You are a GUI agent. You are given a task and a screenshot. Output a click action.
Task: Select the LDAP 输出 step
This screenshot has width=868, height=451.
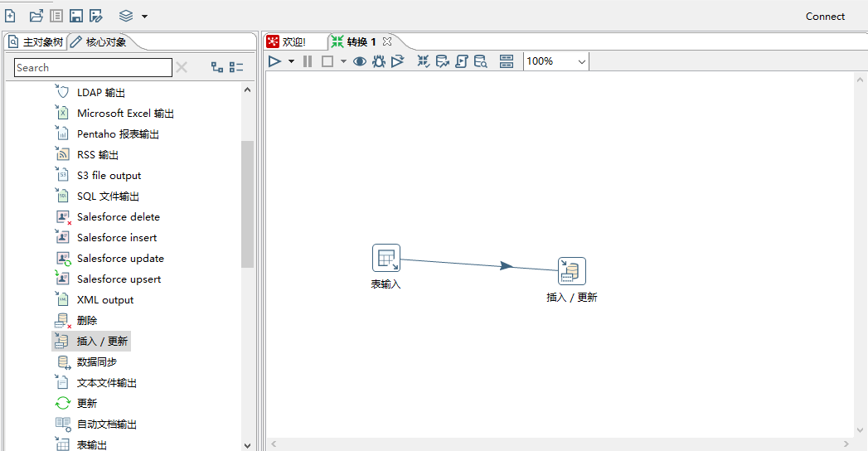coord(90,92)
